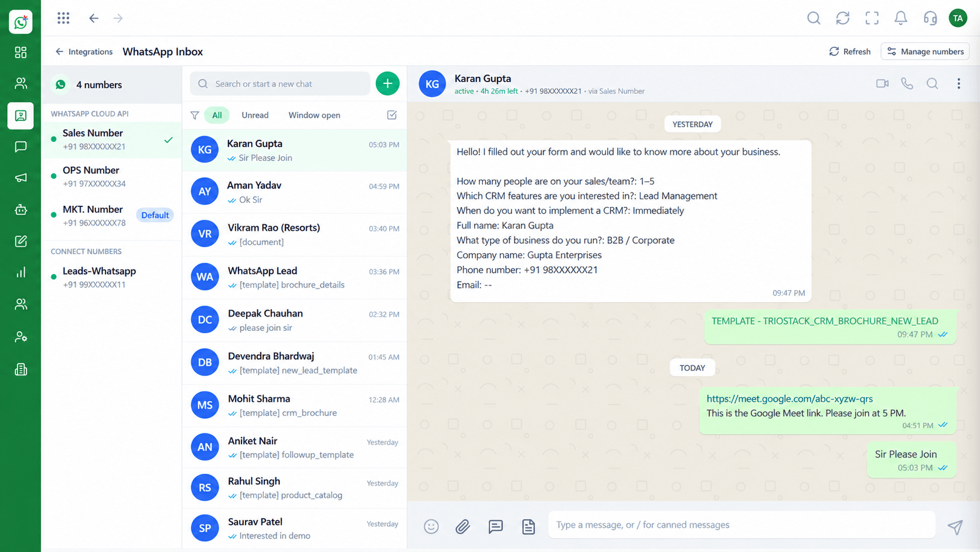The width and height of the screenshot is (980, 552).
Task: Attach a file with paperclip icon
Action: pyautogui.click(x=463, y=527)
